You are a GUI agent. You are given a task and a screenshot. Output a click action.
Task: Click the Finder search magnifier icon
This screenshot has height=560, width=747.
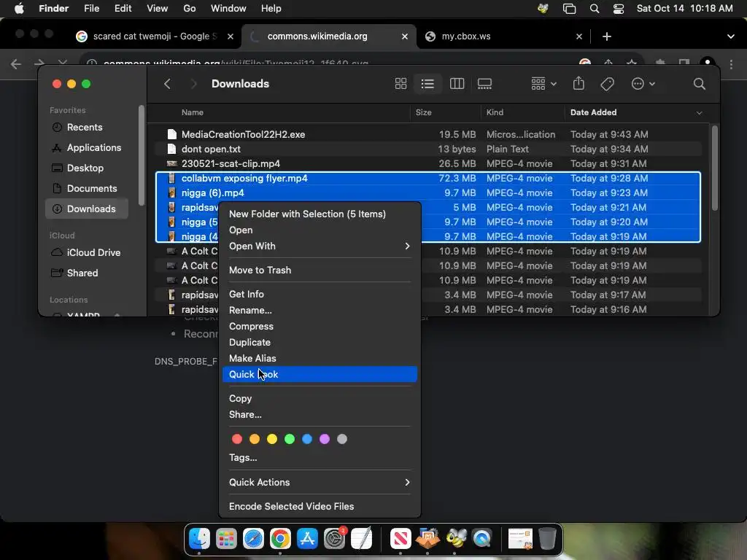tap(699, 84)
